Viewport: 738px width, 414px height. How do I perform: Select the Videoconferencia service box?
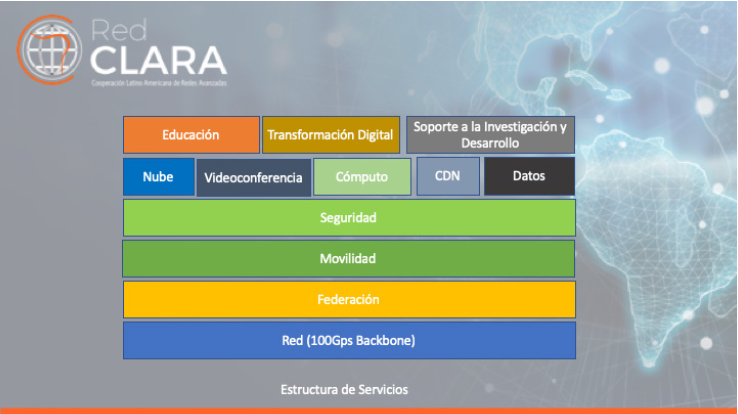click(253, 178)
